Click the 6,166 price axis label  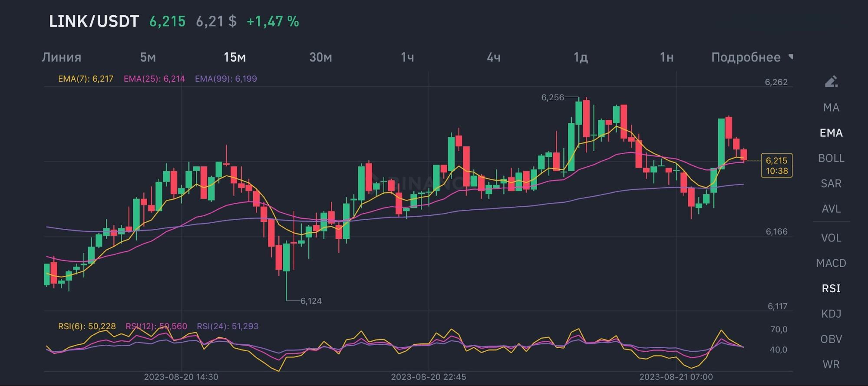776,231
